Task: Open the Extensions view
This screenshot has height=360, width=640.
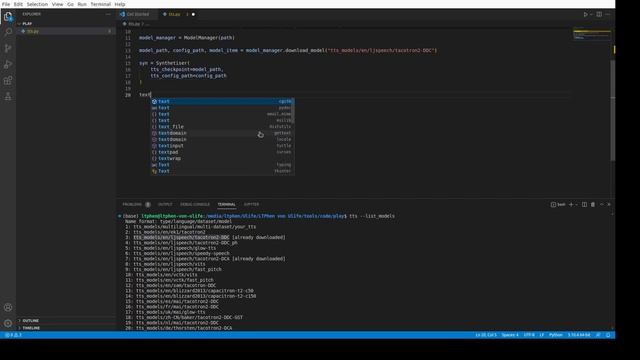Action: coord(8,80)
